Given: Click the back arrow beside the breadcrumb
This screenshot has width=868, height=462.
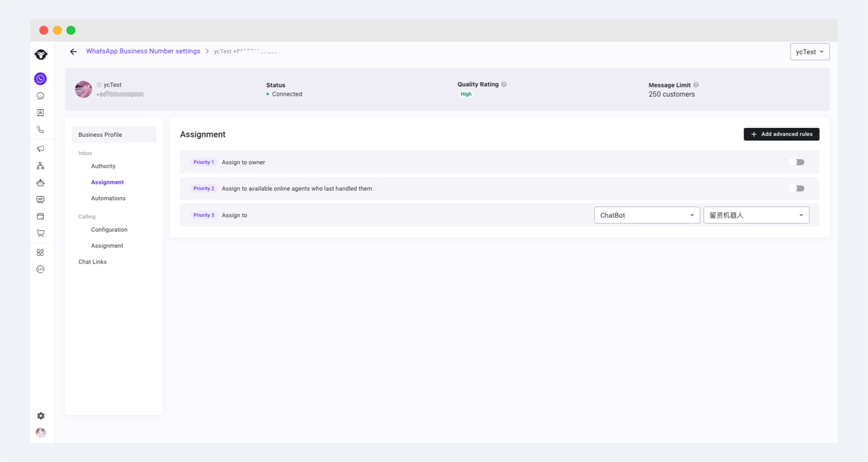Looking at the screenshot, I should tap(73, 51).
